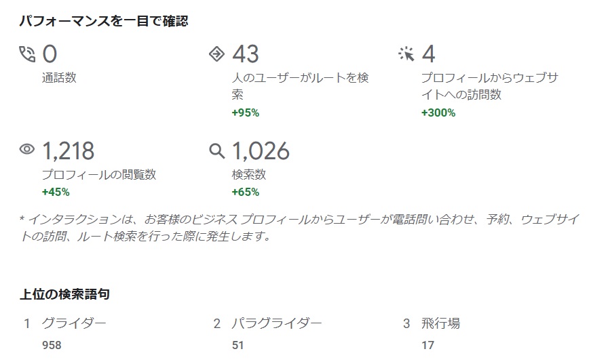Click the searches magnifier icon
591x364 pixels.
(216, 150)
